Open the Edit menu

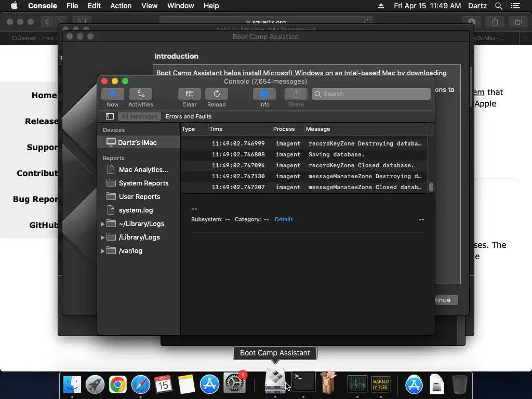tap(94, 6)
